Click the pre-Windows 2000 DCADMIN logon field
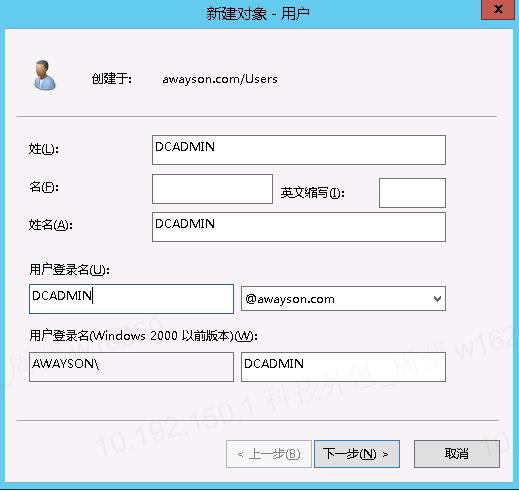This screenshot has width=519, height=491. 343,367
